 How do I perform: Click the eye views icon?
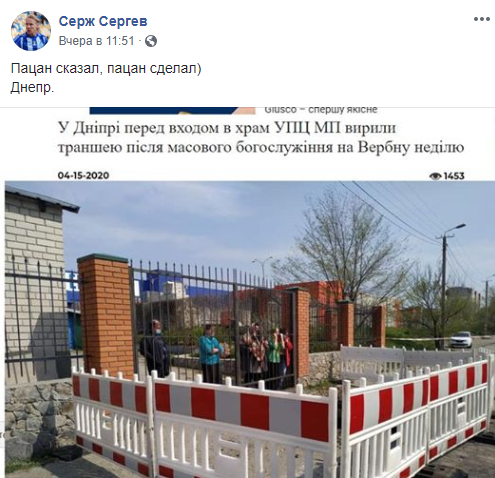(435, 176)
